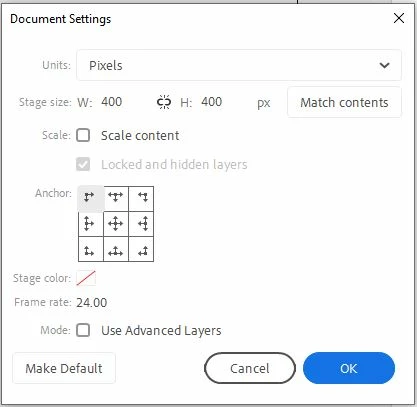The image size is (417, 407).
Task: Select the top-left anchor point
Action: 91,199
